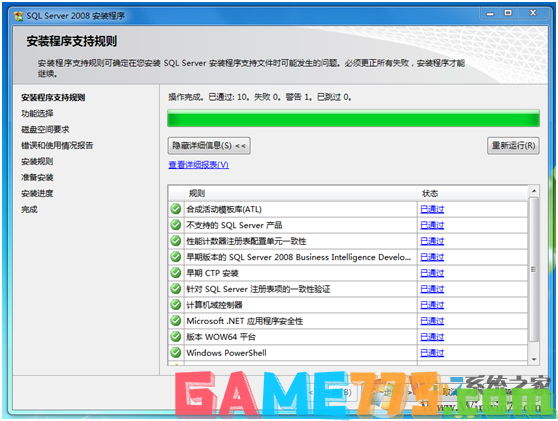Collapse details with 隐藏详细信息(S) button
Viewport: 558px width, 421px height.
coord(209,146)
